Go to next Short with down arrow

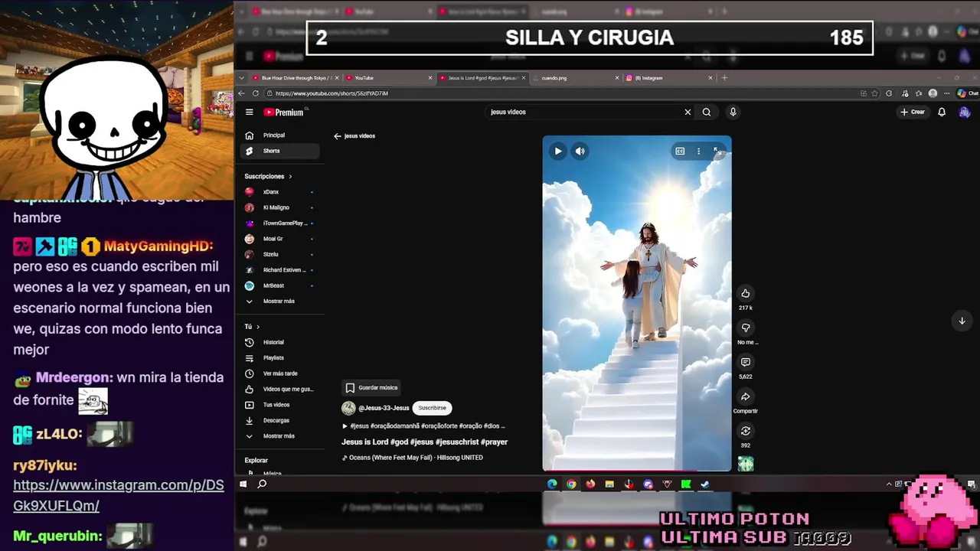tap(962, 321)
